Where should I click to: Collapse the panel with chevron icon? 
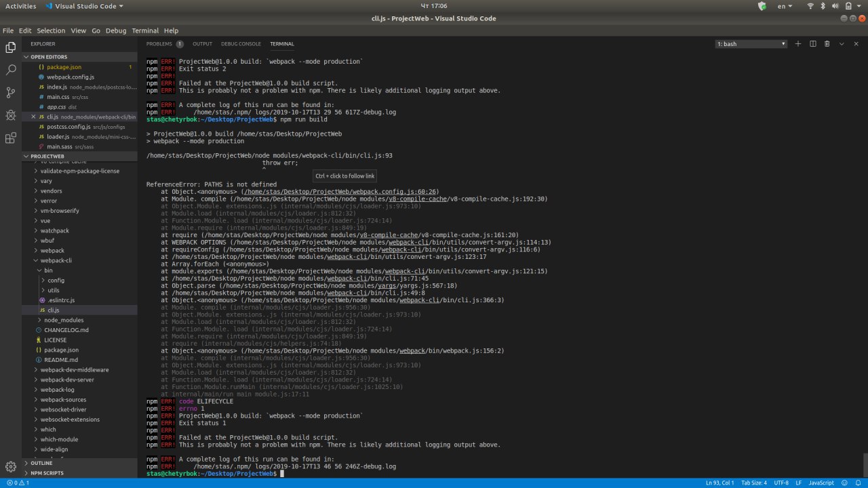pyautogui.click(x=842, y=43)
